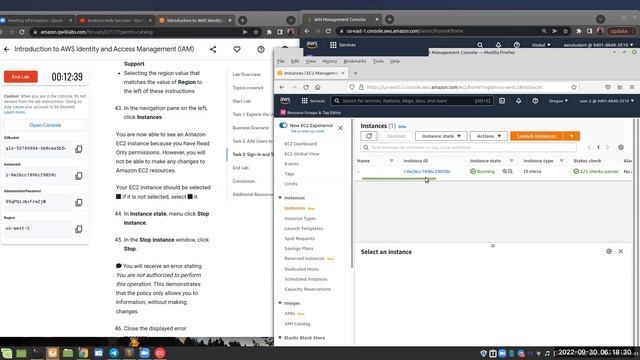Click the AWS logo in EC2 console
The width and height of the screenshot is (640, 360).
coord(285,100)
